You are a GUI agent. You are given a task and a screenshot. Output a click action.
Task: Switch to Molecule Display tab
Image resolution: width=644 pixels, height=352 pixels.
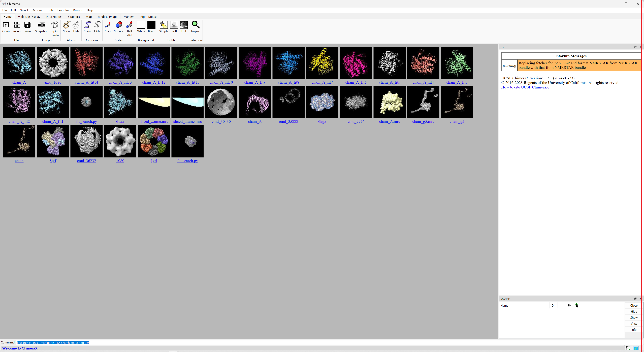[29, 17]
